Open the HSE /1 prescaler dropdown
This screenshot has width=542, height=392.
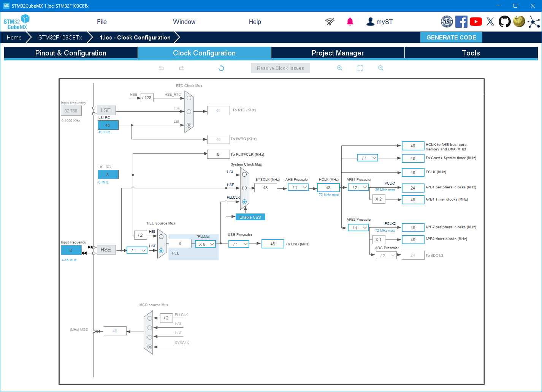pyautogui.click(x=137, y=251)
